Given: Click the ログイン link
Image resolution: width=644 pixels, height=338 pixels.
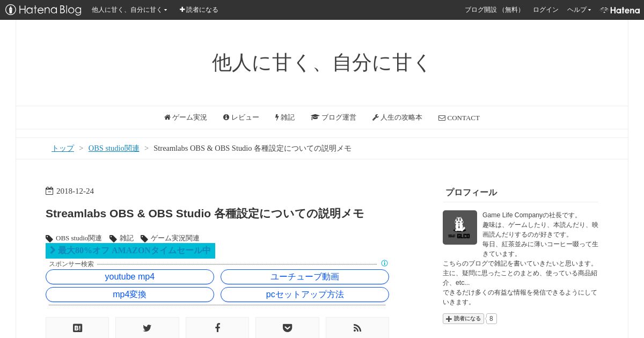Looking at the screenshot, I should click(x=545, y=10).
